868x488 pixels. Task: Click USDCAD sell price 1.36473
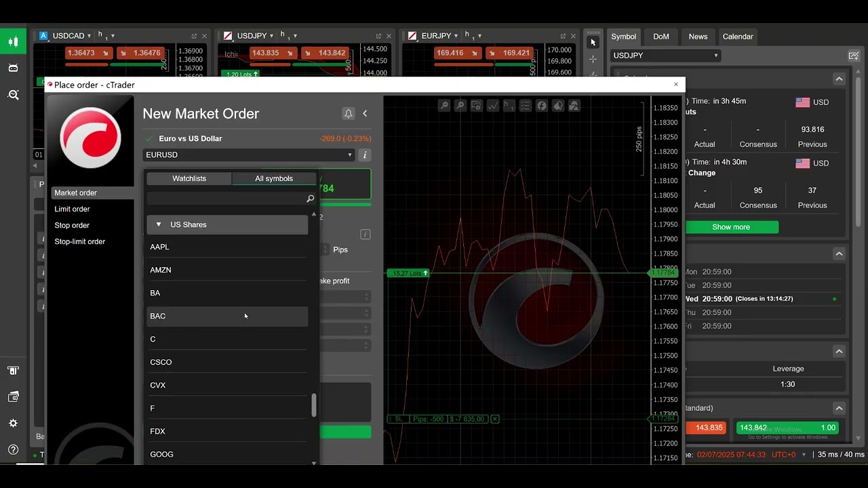click(x=90, y=53)
